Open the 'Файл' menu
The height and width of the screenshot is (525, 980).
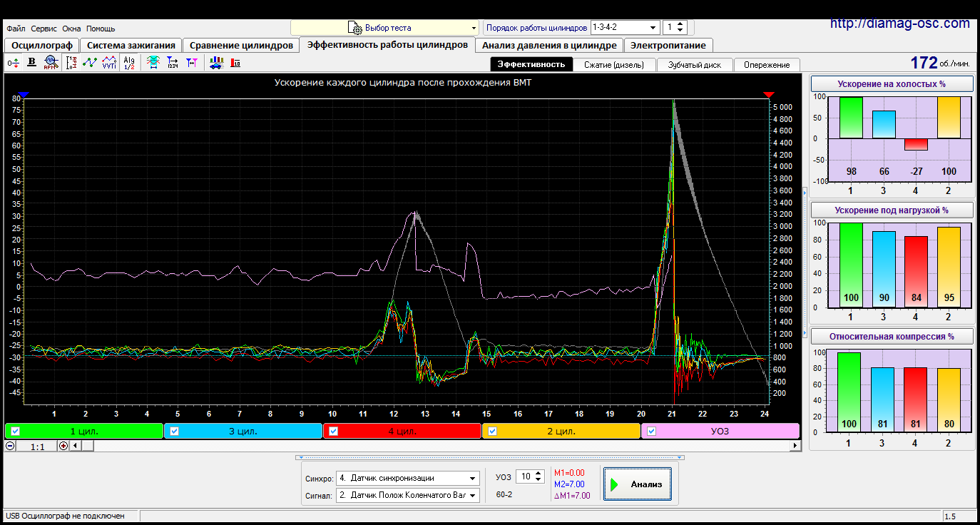coord(16,29)
